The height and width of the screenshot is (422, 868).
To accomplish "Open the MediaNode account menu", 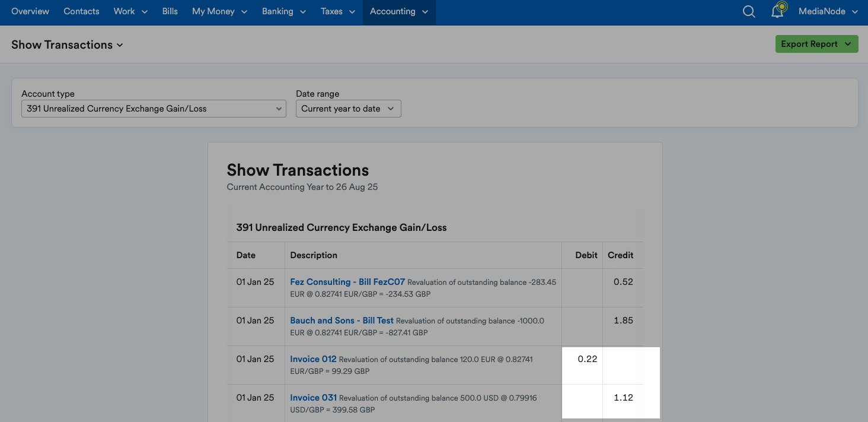I will pyautogui.click(x=828, y=11).
